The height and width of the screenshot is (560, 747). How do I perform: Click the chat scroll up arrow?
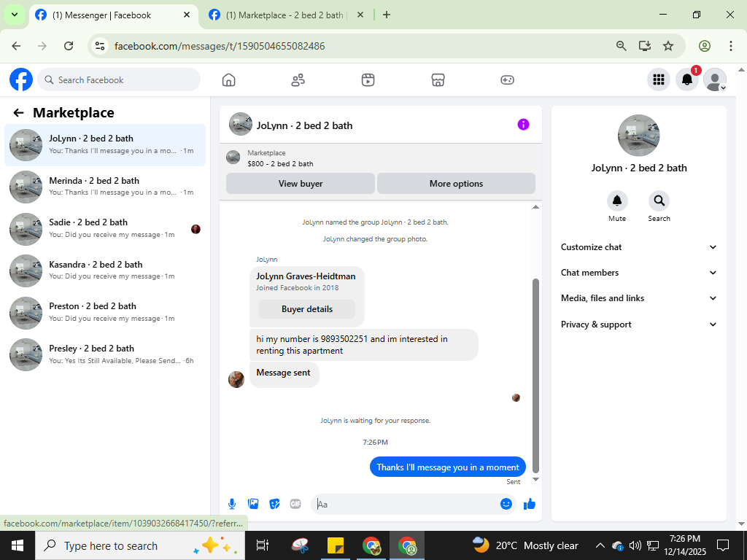pos(535,206)
